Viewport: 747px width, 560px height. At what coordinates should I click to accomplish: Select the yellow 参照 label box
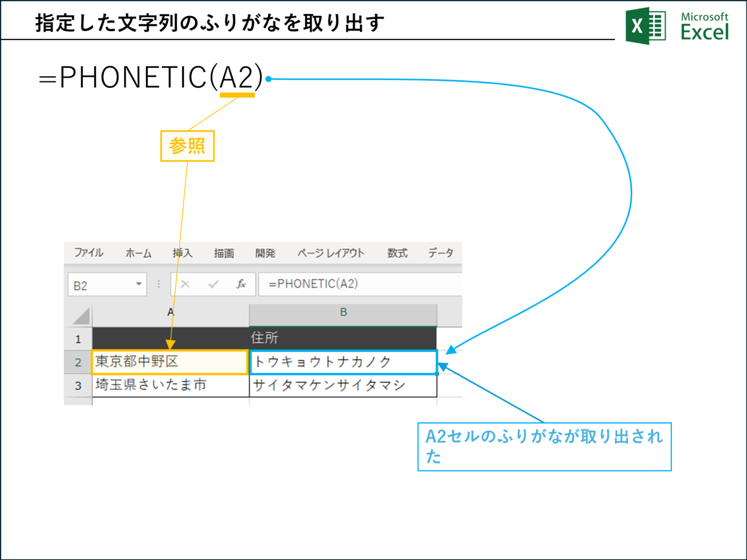(188, 145)
